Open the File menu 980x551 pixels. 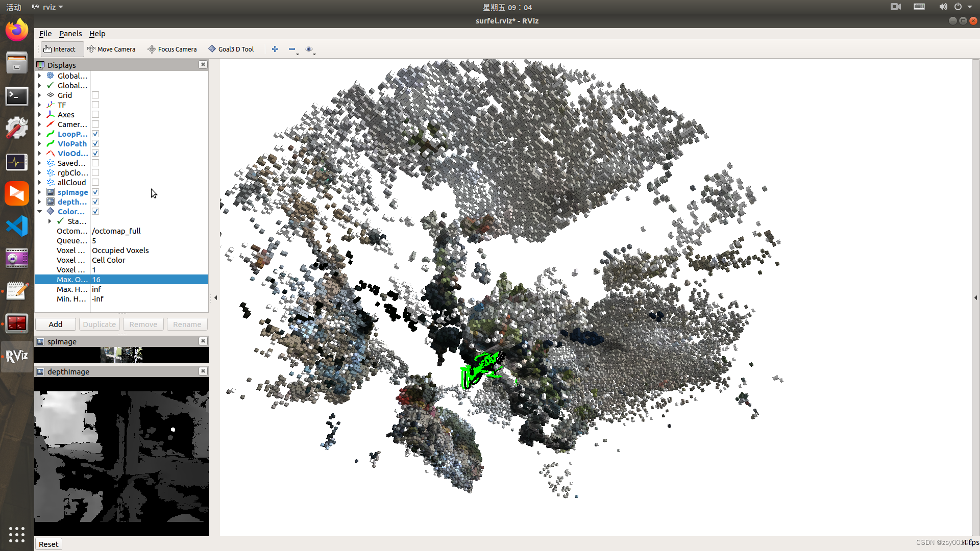(x=45, y=34)
